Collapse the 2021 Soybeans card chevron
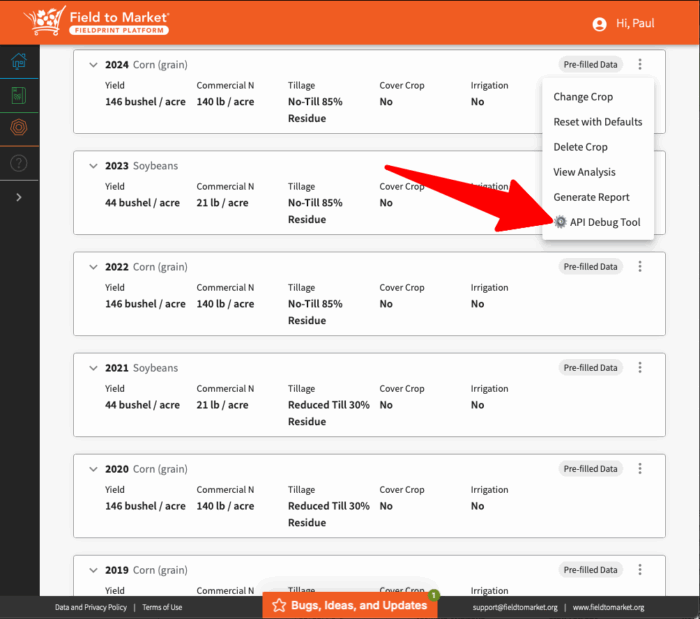The image size is (700, 619). pyautogui.click(x=94, y=368)
